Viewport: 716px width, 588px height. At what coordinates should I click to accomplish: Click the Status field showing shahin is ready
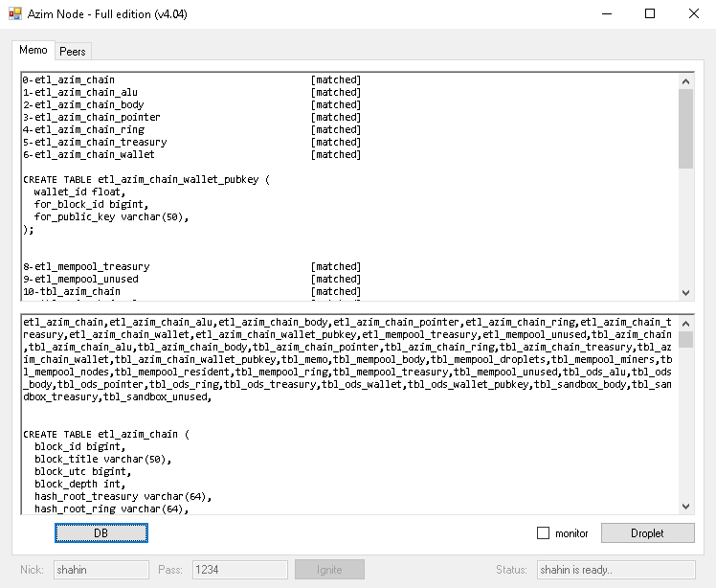tap(616, 570)
